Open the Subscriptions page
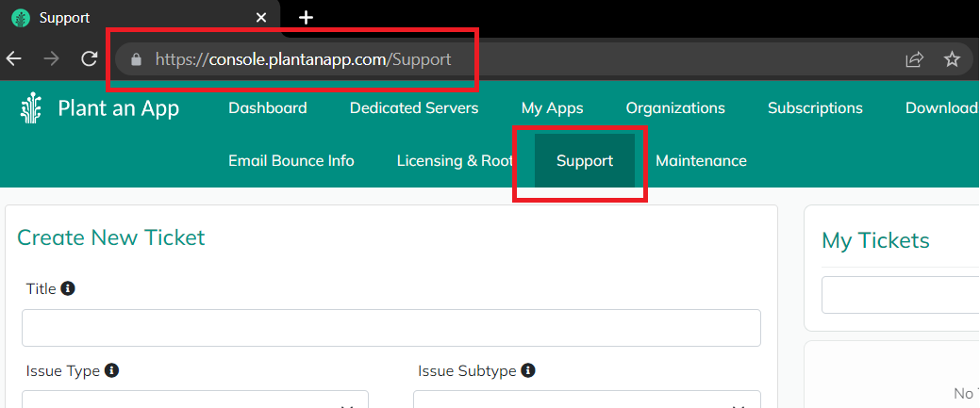 815,108
